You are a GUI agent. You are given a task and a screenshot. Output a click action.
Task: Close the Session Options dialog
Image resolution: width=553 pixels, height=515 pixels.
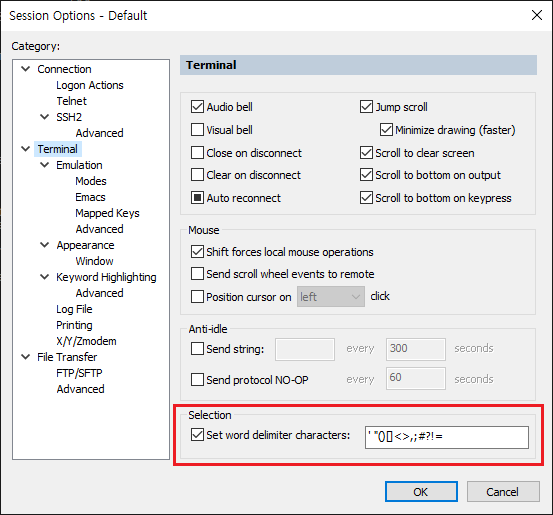pos(537,15)
